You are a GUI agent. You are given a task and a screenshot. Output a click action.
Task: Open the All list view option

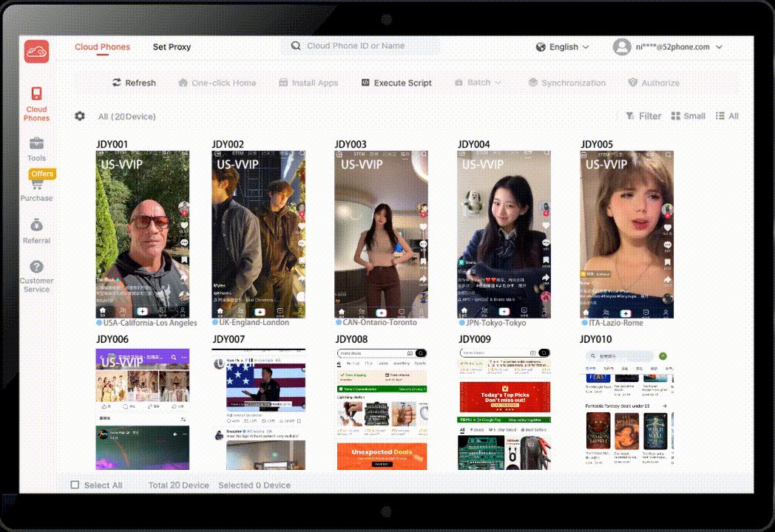(727, 116)
